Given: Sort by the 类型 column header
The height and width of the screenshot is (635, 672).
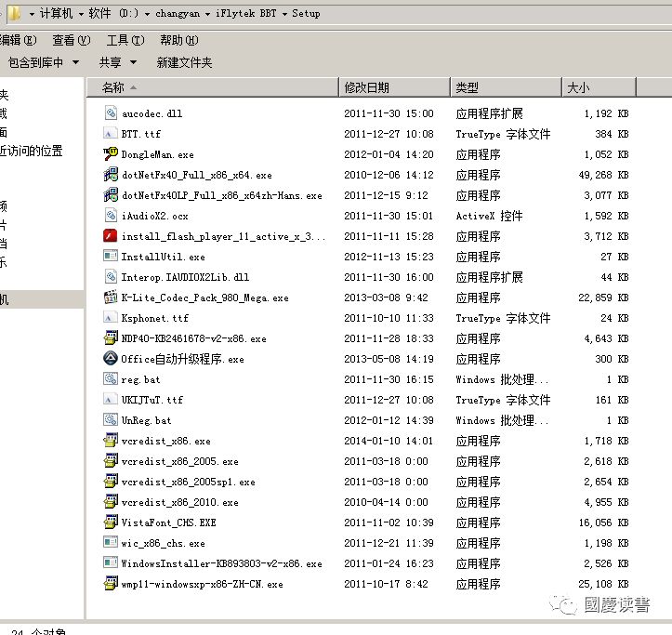Looking at the screenshot, I should [x=506, y=87].
